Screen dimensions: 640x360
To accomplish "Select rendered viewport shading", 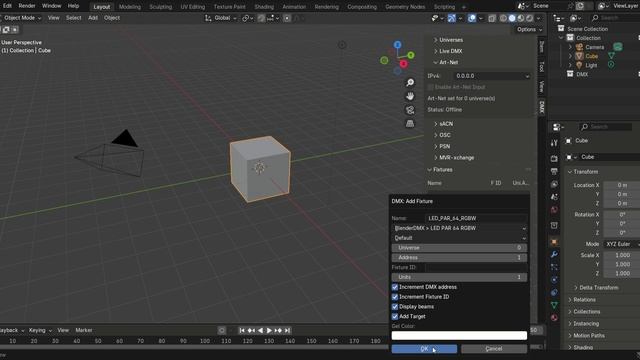I will tap(529, 18).
